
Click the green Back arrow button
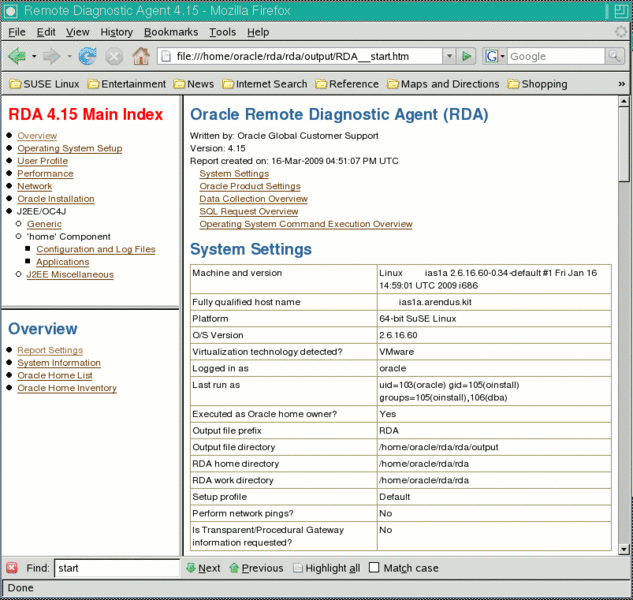pyautogui.click(x=17, y=56)
